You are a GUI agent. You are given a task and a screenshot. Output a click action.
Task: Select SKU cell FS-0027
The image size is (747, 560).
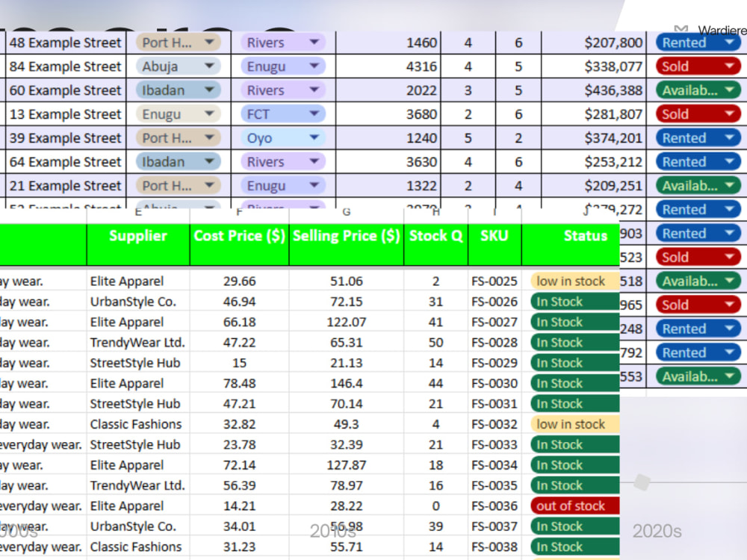pyautogui.click(x=495, y=322)
